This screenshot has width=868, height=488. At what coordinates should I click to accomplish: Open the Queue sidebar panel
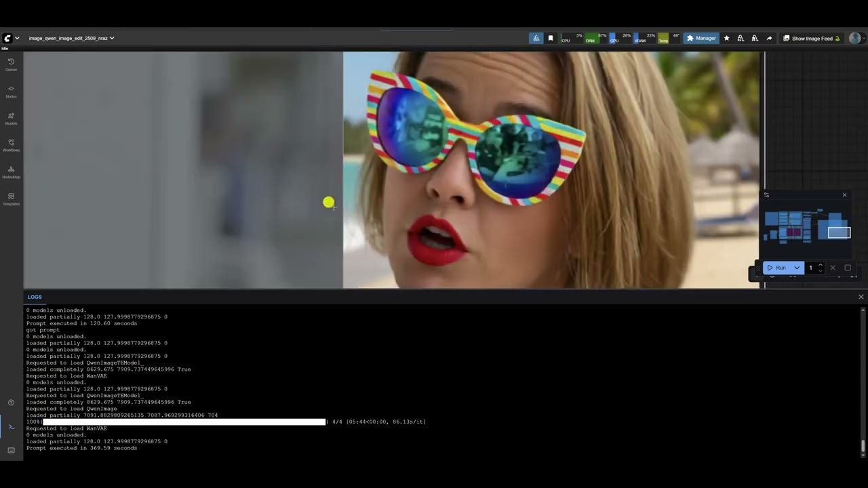[x=11, y=64]
